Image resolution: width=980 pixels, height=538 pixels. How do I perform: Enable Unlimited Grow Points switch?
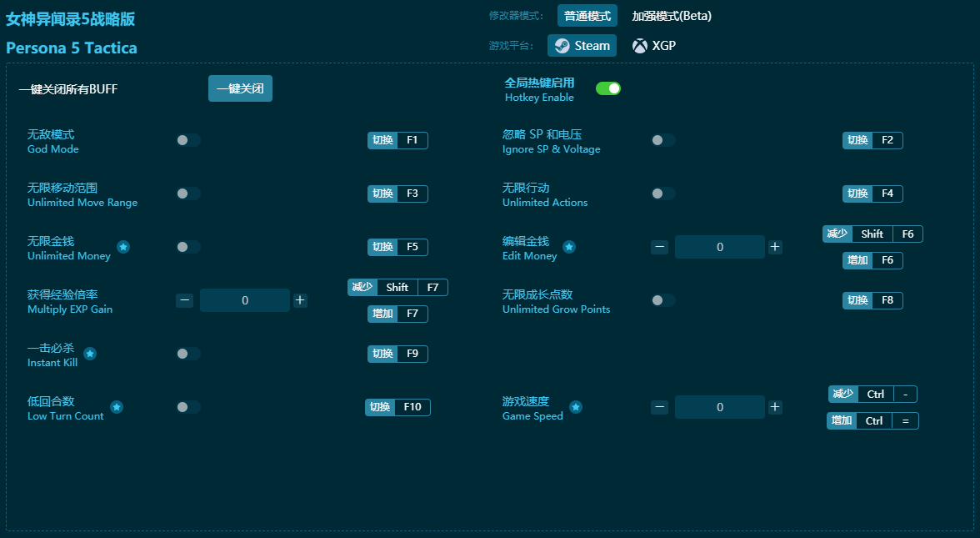pos(663,300)
